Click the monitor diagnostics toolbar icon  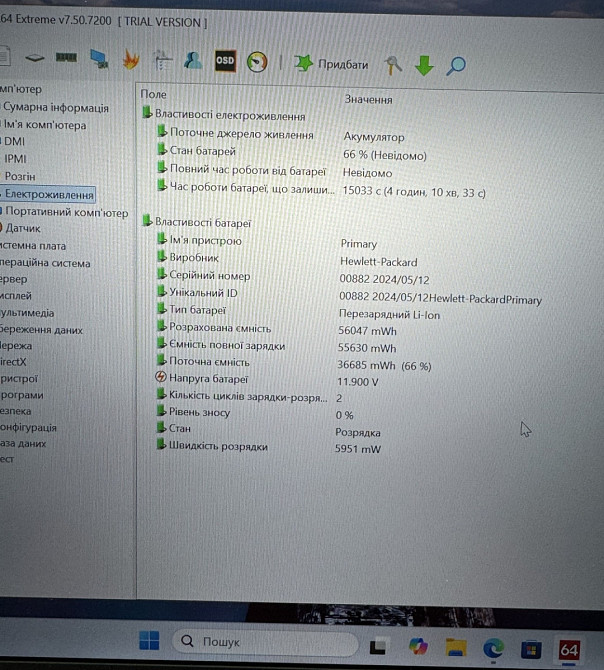coord(99,59)
